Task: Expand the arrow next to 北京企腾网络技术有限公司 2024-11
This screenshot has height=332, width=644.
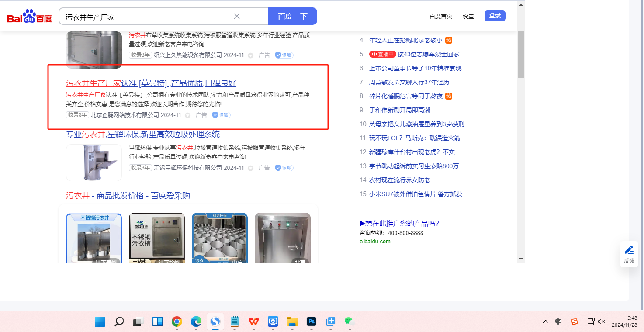Action: tap(188, 115)
